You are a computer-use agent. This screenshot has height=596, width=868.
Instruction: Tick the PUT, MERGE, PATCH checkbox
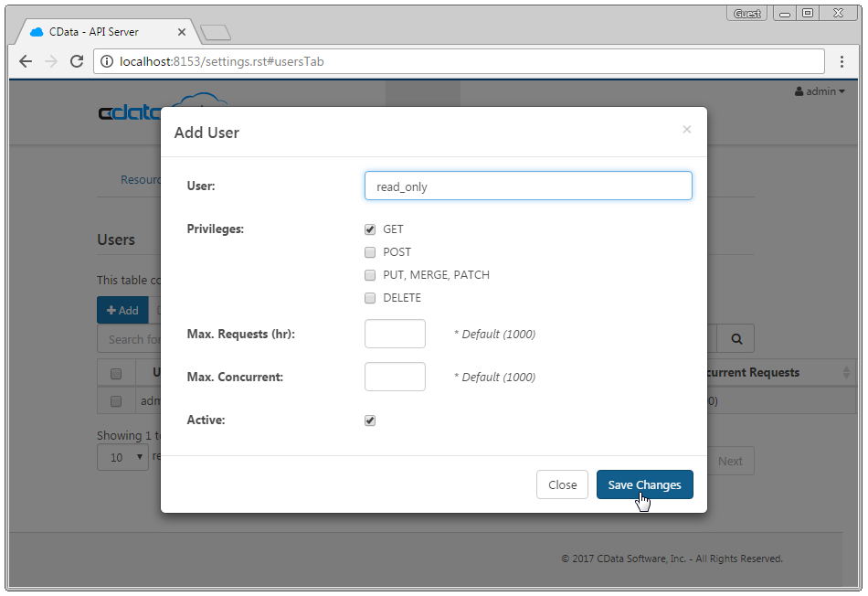point(370,275)
